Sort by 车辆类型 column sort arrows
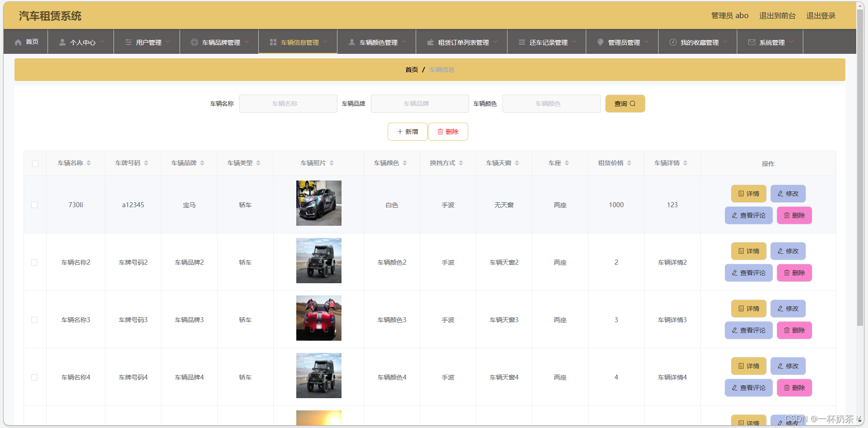Image resolution: width=868 pixels, height=428 pixels. click(x=258, y=163)
